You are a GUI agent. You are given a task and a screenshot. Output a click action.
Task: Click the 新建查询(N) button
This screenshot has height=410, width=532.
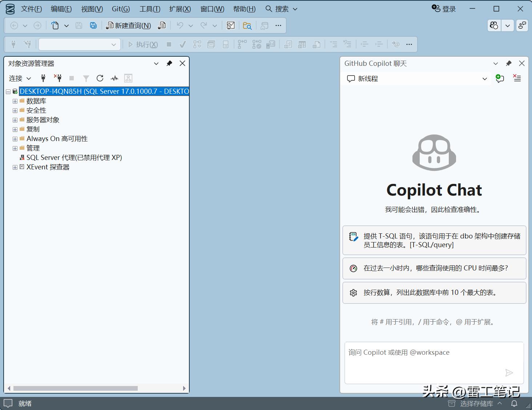point(128,25)
